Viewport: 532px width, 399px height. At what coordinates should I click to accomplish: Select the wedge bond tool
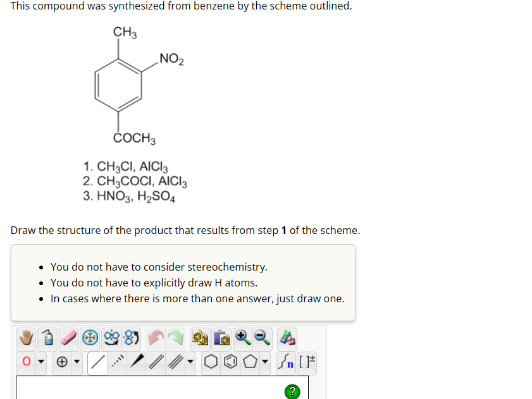[x=137, y=361]
